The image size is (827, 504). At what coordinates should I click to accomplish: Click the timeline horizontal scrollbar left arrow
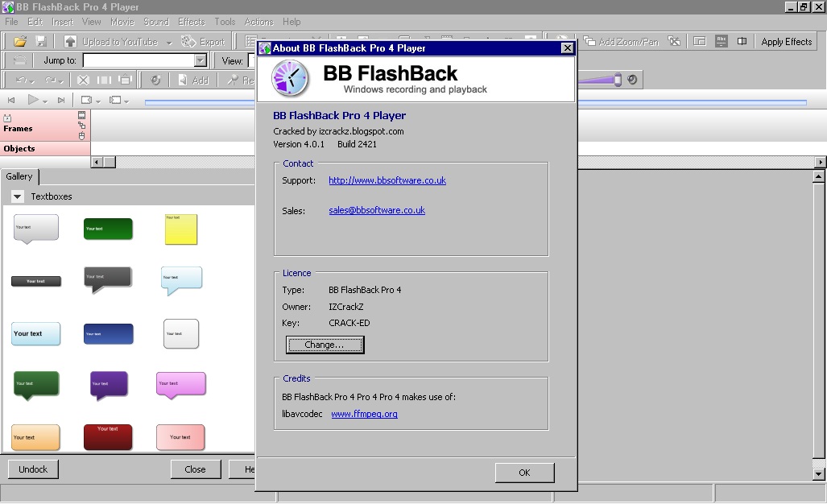[x=96, y=162]
